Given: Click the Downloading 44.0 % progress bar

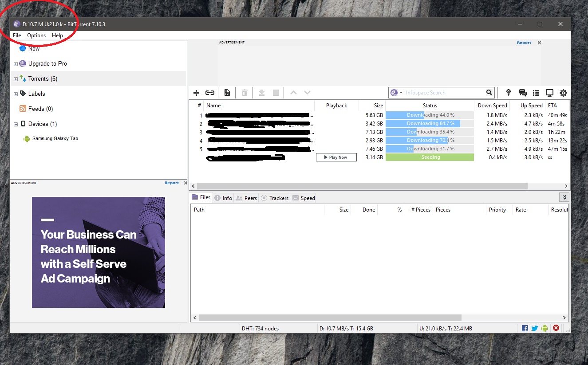Looking at the screenshot, I should tap(430, 115).
